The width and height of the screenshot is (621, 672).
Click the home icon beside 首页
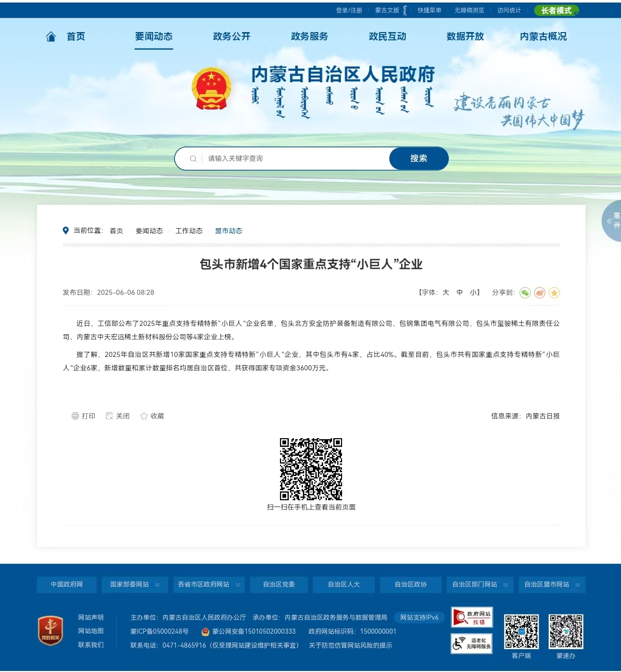point(51,36)
